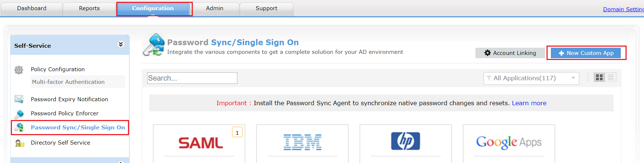The height and width of the screenshot is (163, 644).
Task: Open Account Linking settings
Action: 510,53
